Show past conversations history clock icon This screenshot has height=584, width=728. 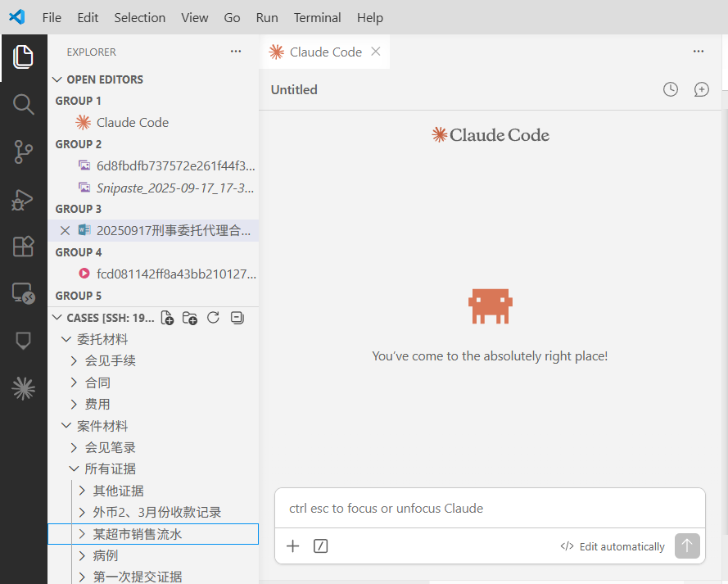click(x=671, y=89)
